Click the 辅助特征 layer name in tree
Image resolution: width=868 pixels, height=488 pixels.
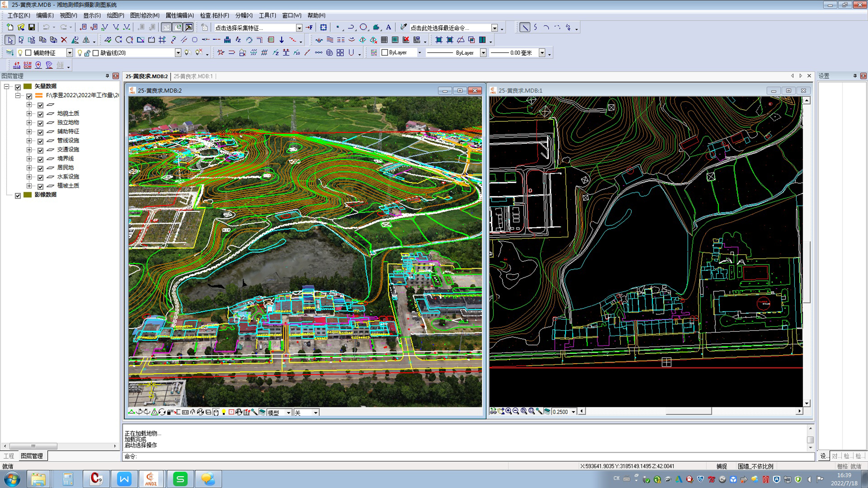[68, 131]
